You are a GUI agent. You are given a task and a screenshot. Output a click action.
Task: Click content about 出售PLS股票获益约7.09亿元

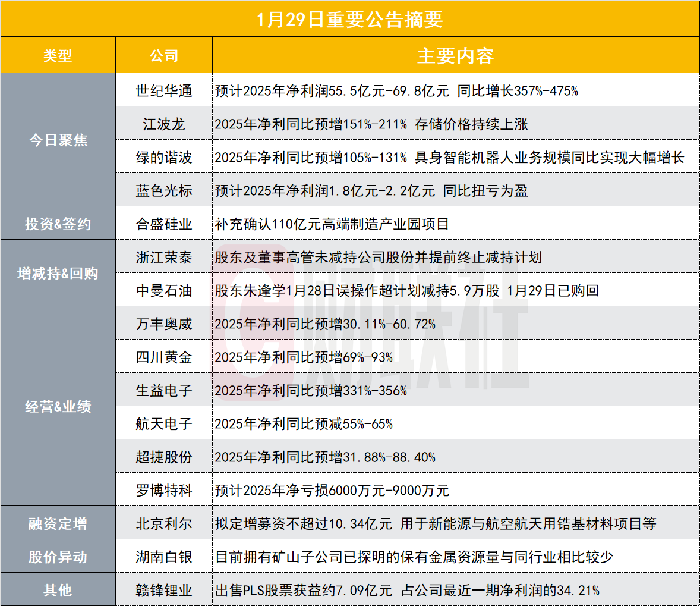pos(407,590)
